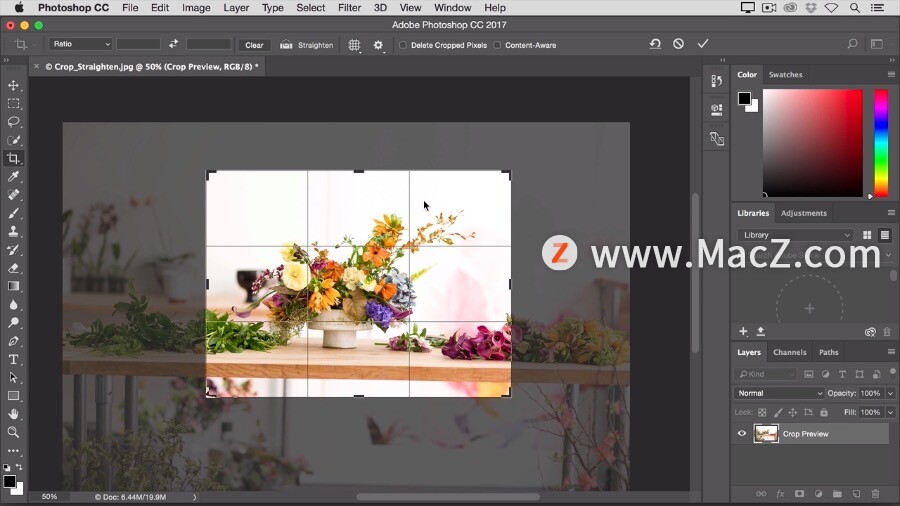The height and width of the screenshot is (506, 900).
Task: Hide the Crop Preview layer
Action: [742, 434]
